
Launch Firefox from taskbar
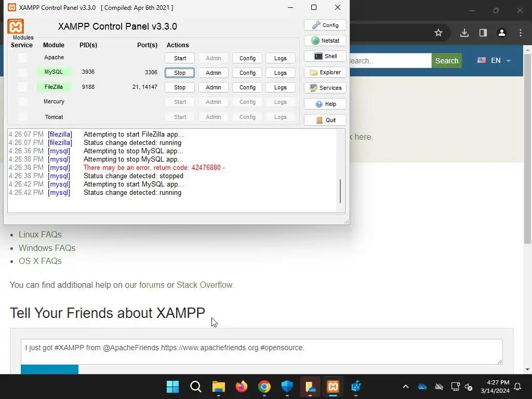click(x=242, y=387)
